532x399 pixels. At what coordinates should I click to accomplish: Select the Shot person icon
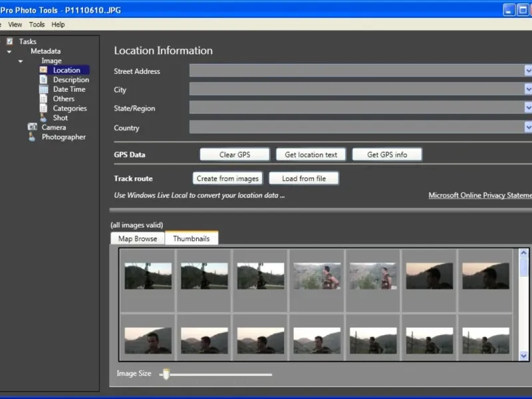click(43, 118)
